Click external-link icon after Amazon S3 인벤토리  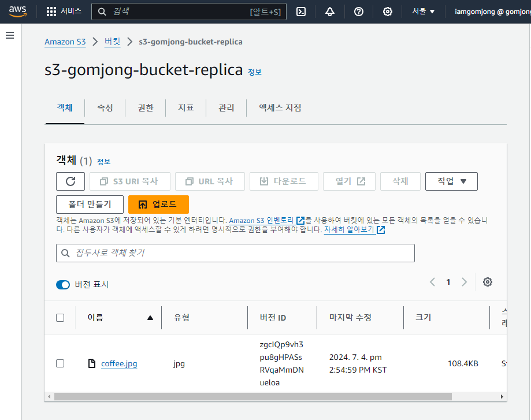tap(300, 221)
